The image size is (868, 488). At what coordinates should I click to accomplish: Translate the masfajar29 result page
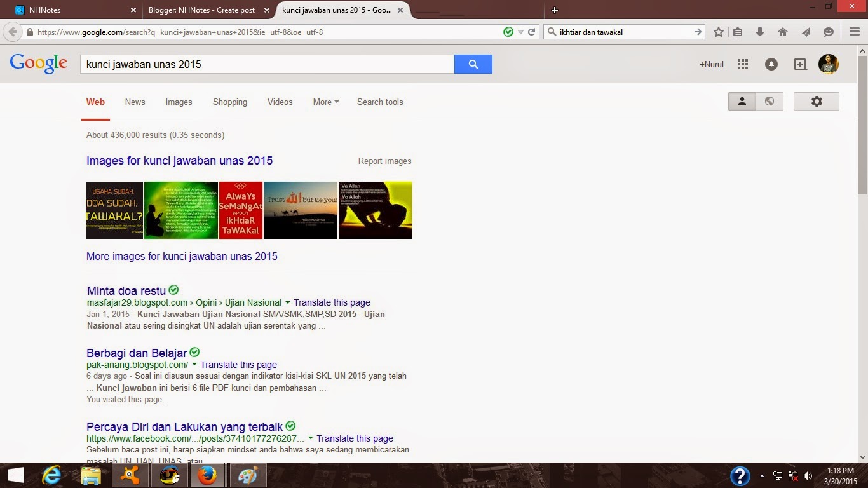coord(332,302)
